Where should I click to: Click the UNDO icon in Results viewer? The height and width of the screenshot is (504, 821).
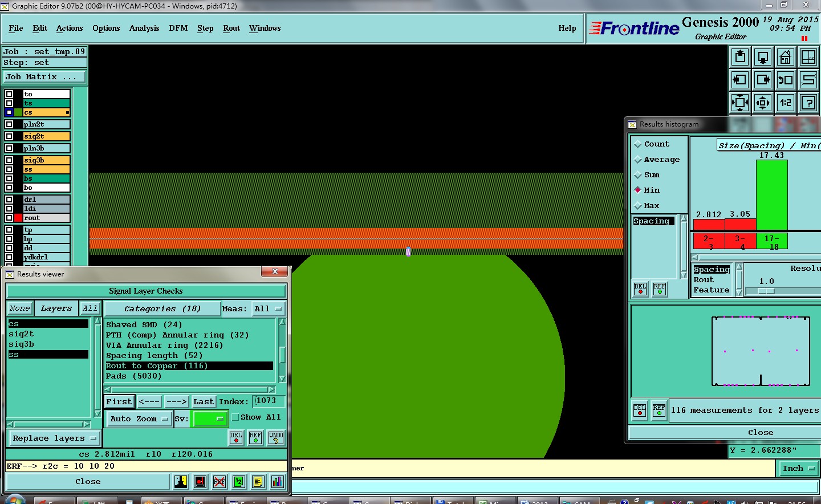(x=276, y=438)
